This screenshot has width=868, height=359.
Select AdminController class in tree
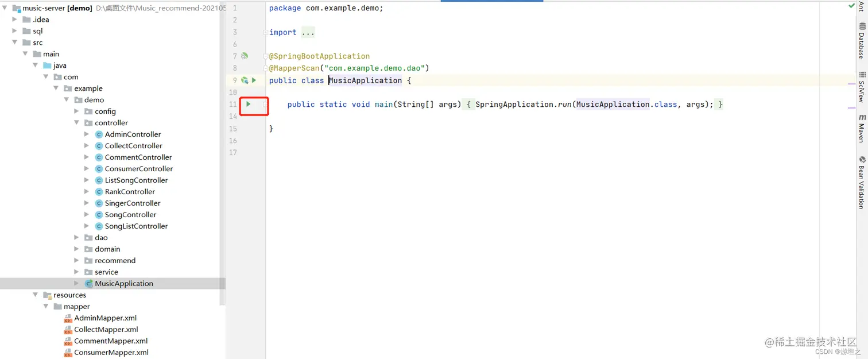pos(133,134)
